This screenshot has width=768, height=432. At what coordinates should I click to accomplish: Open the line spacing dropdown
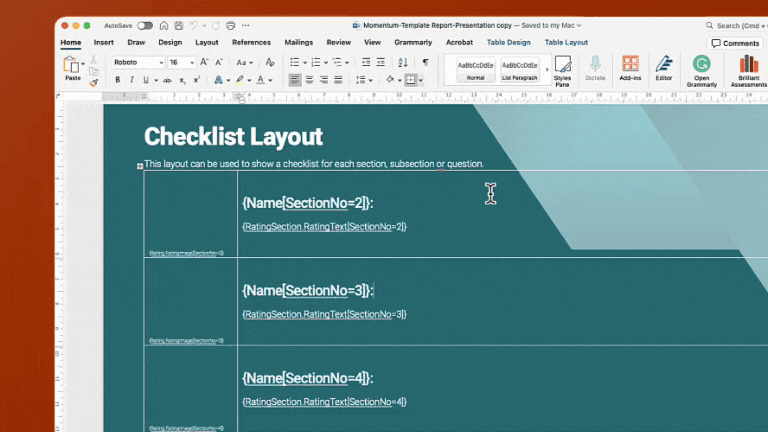[371, 80]
